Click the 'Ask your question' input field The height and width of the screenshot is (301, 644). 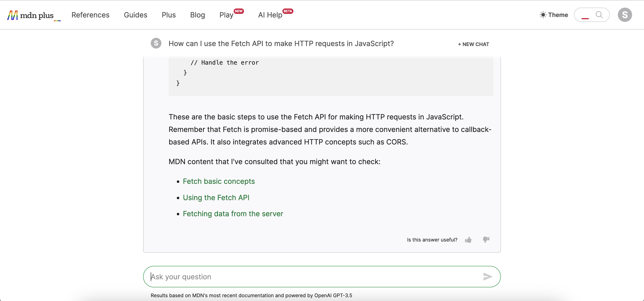pyautogui.click(x=300, y=276)
